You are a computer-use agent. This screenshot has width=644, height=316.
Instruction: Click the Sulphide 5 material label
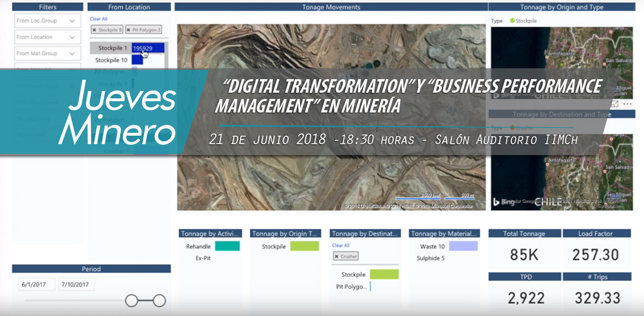tap(430, 258)
